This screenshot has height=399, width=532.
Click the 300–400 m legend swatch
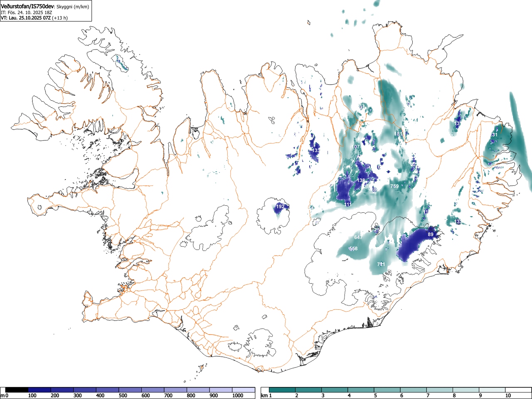point(85,390)
